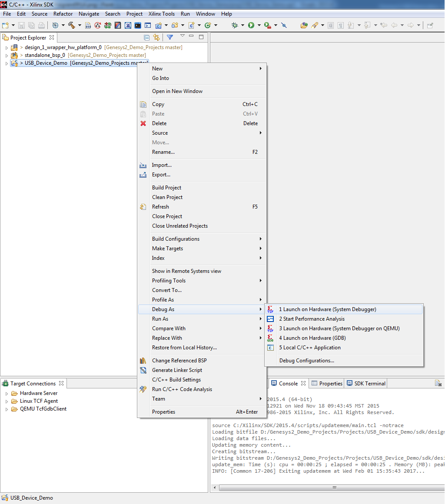This screenshot has height=504, width=445.
Task: Choose Generate Linker Script
Action: click(x=202, y=370)
